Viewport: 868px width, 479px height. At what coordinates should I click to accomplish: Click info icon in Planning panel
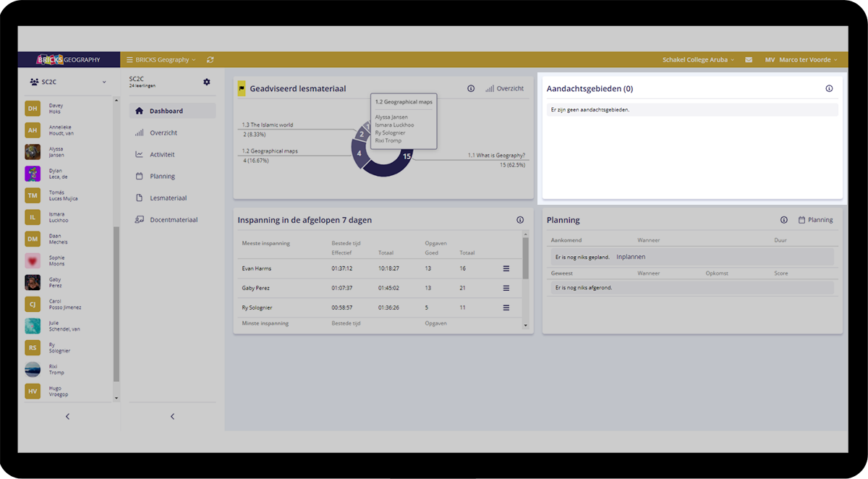784,220
